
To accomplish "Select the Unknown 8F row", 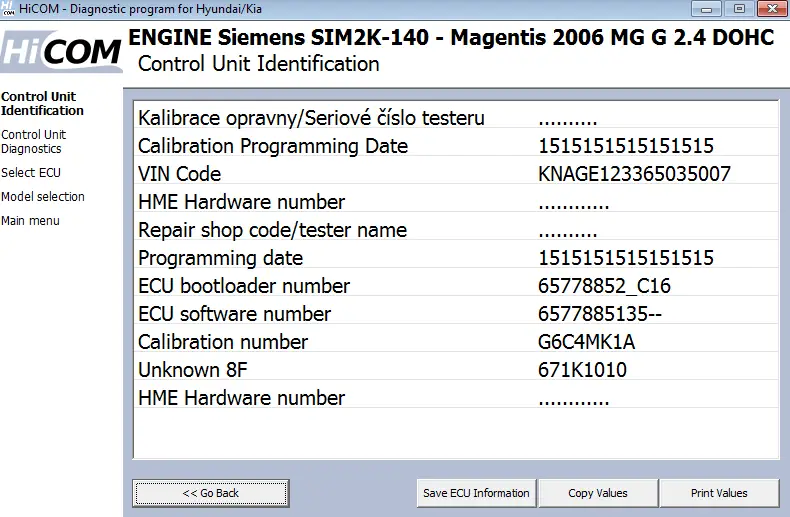I will 456,370.
